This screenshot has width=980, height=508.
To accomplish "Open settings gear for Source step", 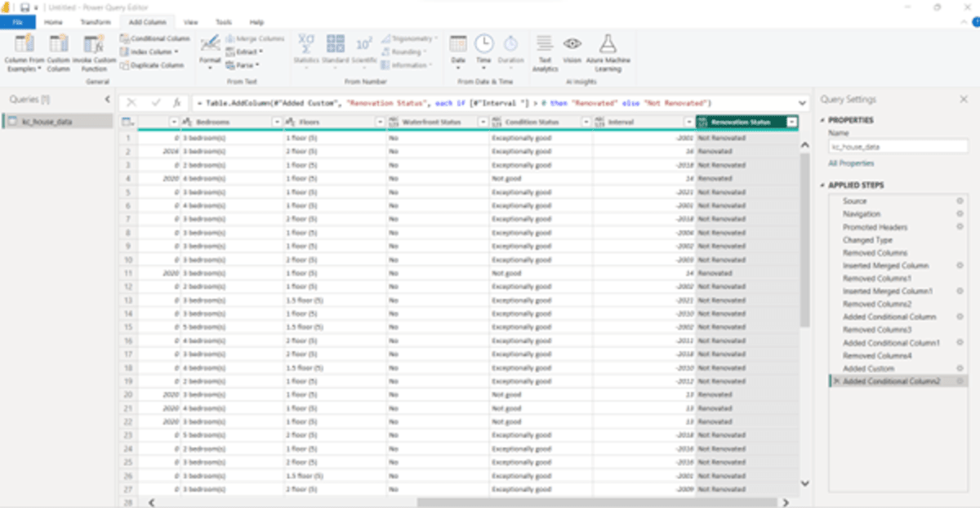I will 960,201.
